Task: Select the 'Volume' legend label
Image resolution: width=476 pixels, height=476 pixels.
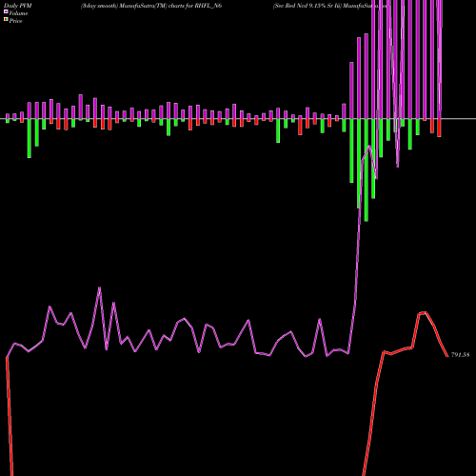Action: [x=18, y=13]
